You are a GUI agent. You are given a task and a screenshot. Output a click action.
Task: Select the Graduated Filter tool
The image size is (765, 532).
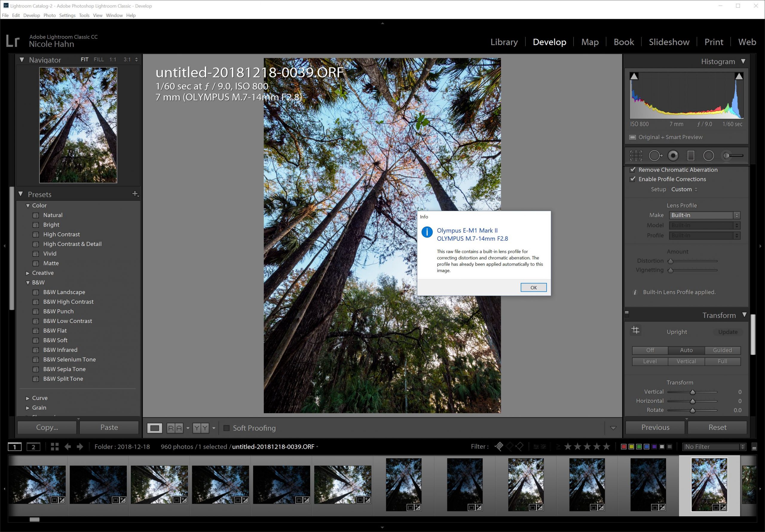pyautogui.click(x=691, y=156)
